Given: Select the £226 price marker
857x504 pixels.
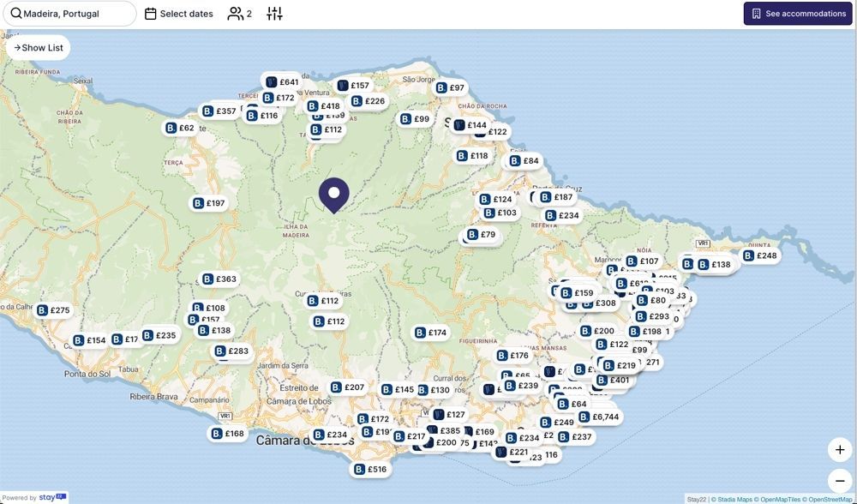Looking at the screenshot, I should [368, 100].
